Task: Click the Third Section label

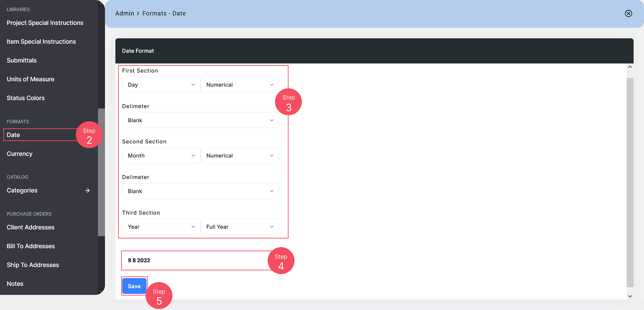Action: (x=141, y=213)
